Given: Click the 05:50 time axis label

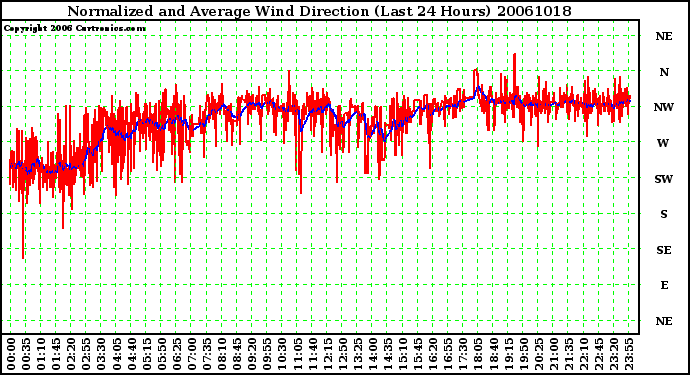Looking at the screenshot, I should (x=161, y=354).
